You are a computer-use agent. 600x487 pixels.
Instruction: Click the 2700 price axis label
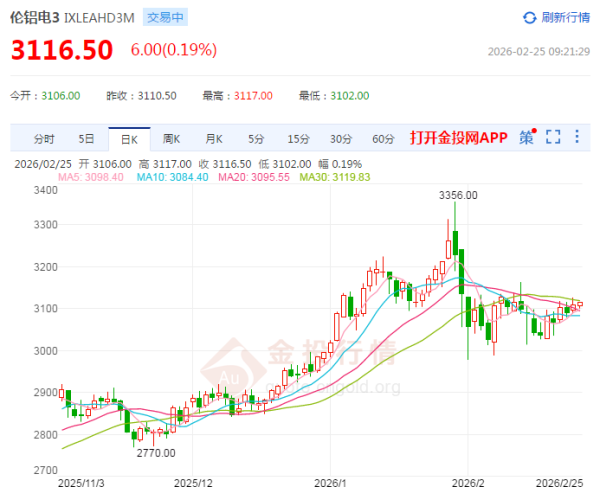(x=46, y=470)
